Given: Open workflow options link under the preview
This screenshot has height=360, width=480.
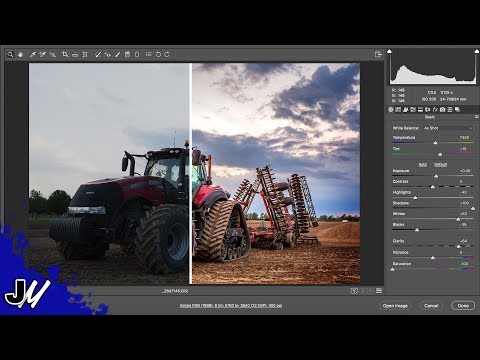Looking at the screenshot, I should (x=231, y=305).
